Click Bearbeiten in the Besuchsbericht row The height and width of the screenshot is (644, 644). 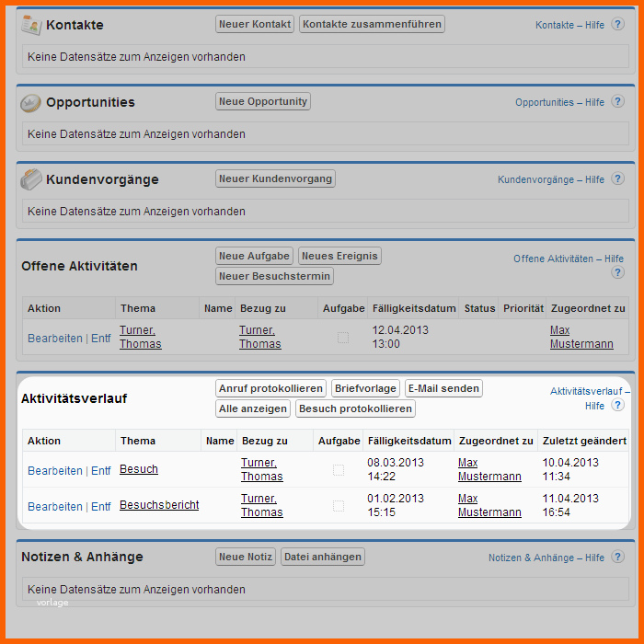pos(55,507)
